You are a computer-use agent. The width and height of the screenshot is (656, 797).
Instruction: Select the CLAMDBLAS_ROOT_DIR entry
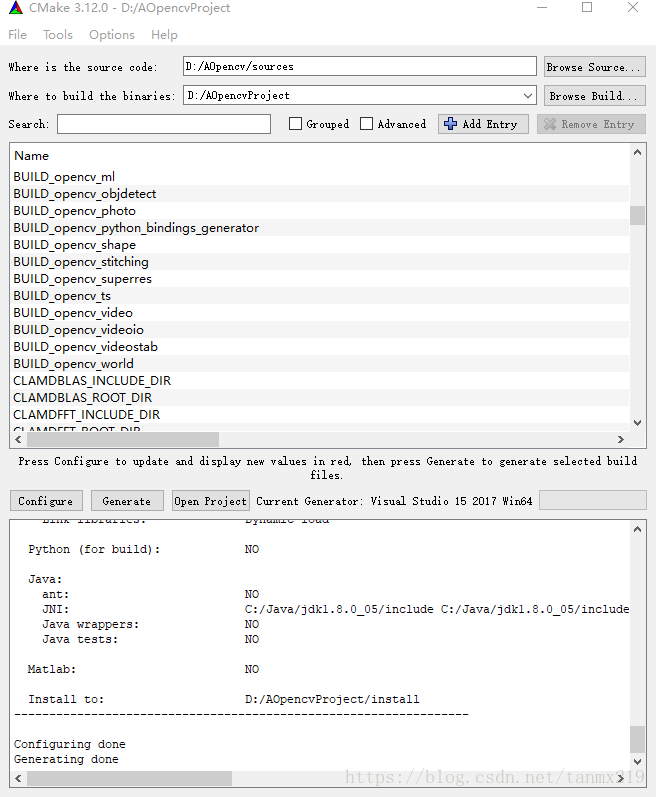pos(320,398)
